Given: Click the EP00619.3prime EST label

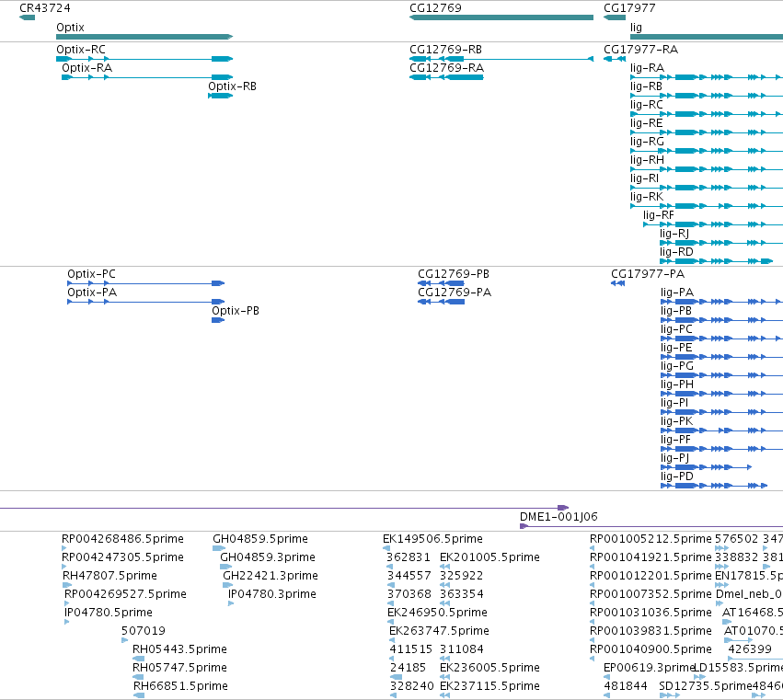Looking at the screenshot, I should point(650,668).
